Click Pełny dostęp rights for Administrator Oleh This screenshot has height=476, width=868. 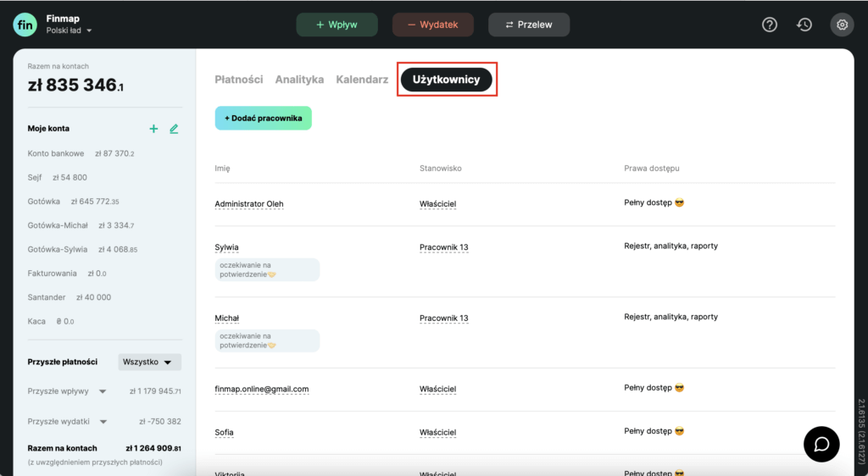654,203
